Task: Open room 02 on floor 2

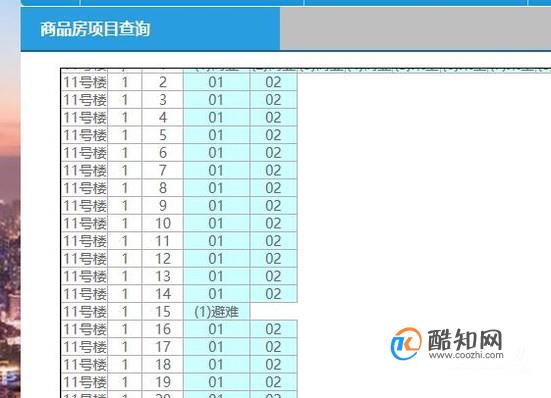Action: (x=273, y=82)
